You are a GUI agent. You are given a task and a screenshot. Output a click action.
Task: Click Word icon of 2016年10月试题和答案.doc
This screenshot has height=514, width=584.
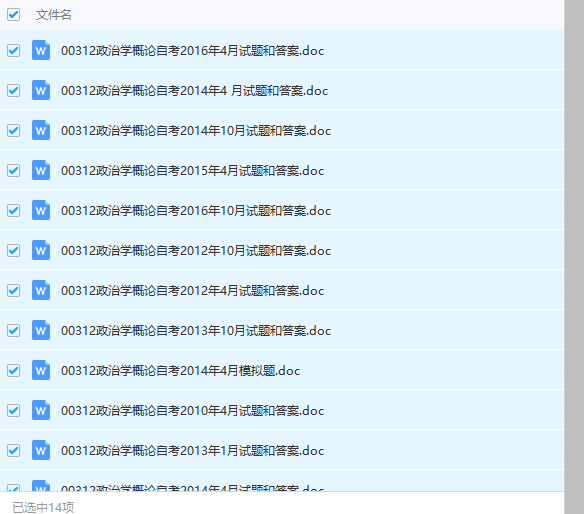point(41,210)
